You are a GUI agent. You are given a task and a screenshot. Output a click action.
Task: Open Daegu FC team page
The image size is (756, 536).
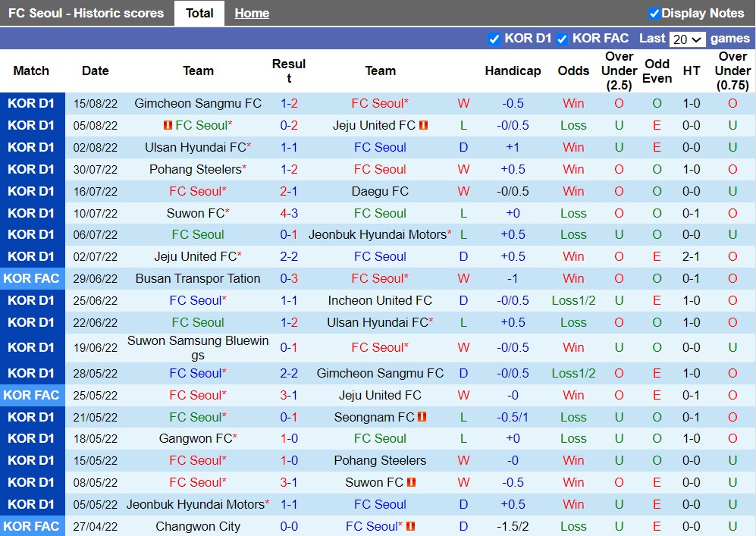(x=380, y=191)
